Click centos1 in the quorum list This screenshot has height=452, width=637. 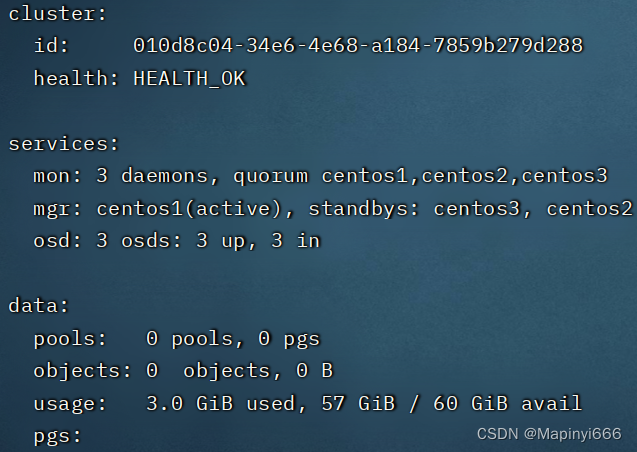point(365,176)
